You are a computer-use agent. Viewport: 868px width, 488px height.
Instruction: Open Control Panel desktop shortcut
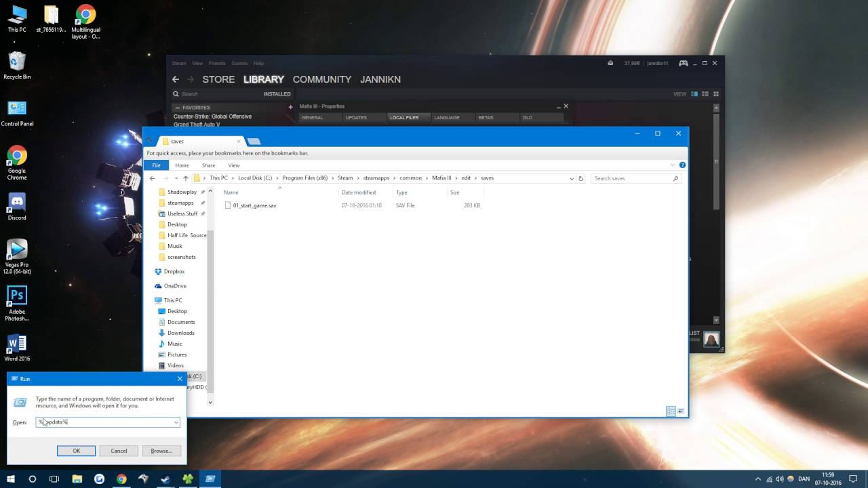click(x=17, y=113)
